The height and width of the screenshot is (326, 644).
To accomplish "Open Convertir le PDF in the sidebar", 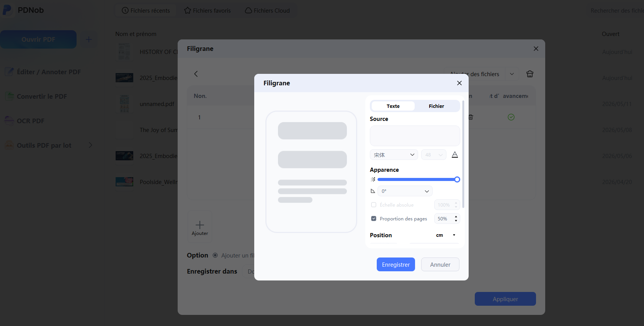I will (42, 96).
